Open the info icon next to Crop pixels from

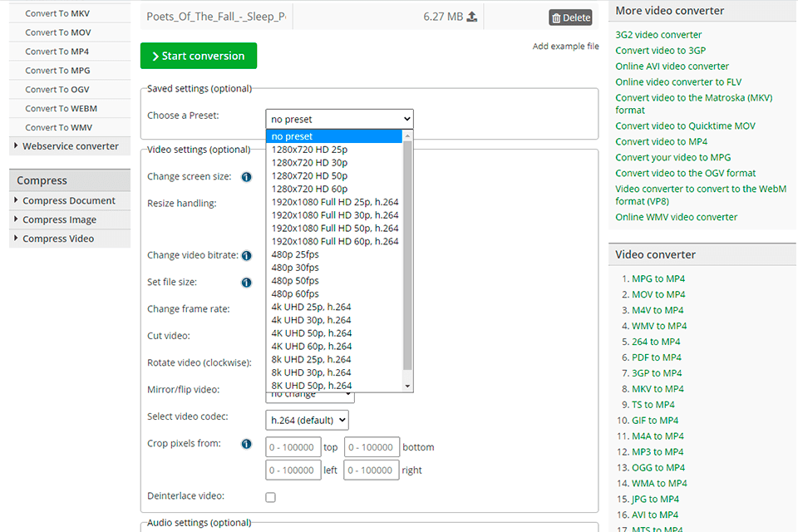(x=246, y=443)
